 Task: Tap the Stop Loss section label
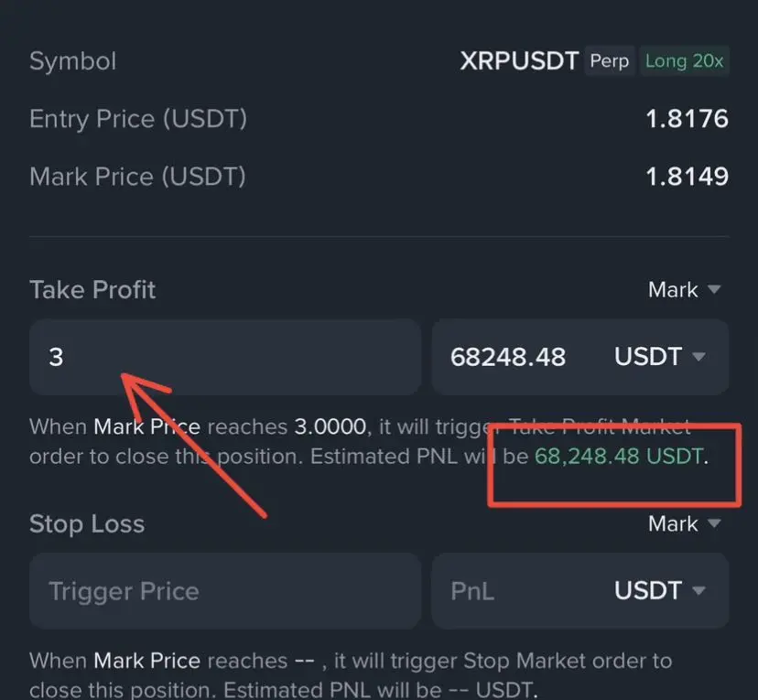[x=87, y=524]
